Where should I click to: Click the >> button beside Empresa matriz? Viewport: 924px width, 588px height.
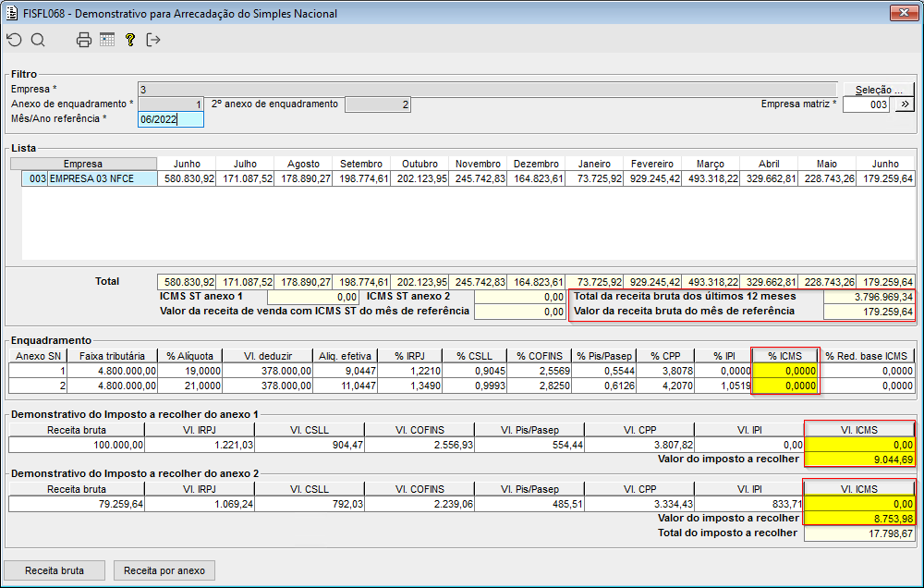pyautogui.click(x=904, y=104)
